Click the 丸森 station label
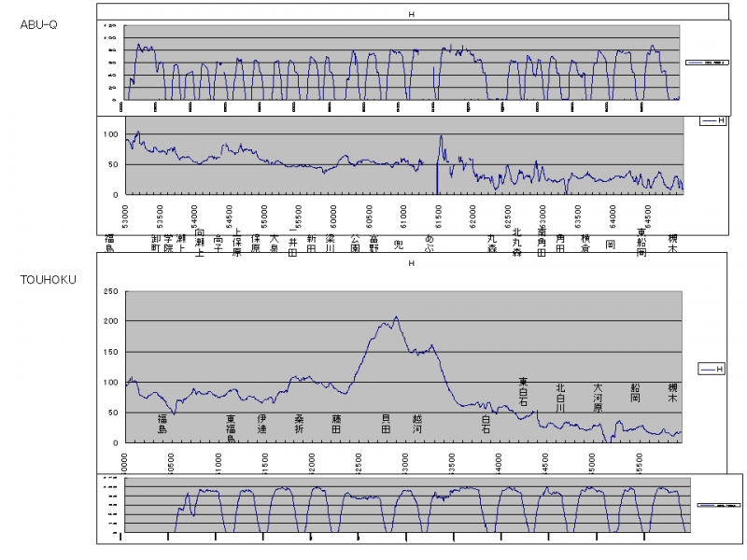The height and width of the screenshot is (560, 747). [491, 244]
